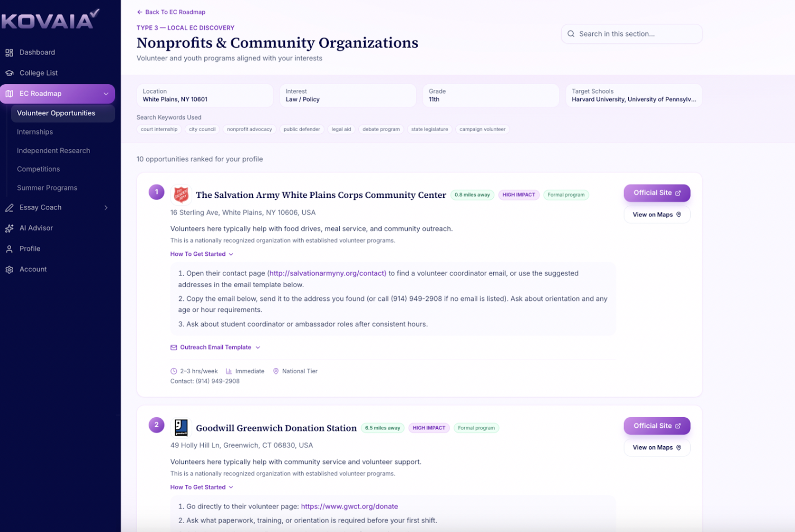Click the court internship keyword chip
Screen dimensions: 795x532
click(159, 130)
